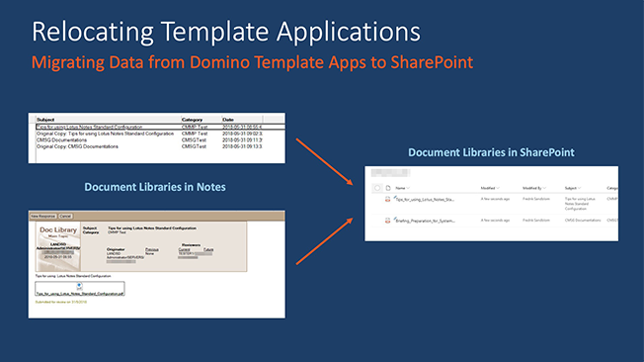Open Tips_for_using_Lotus_Notes_Sta... file link

coord(425,200)
